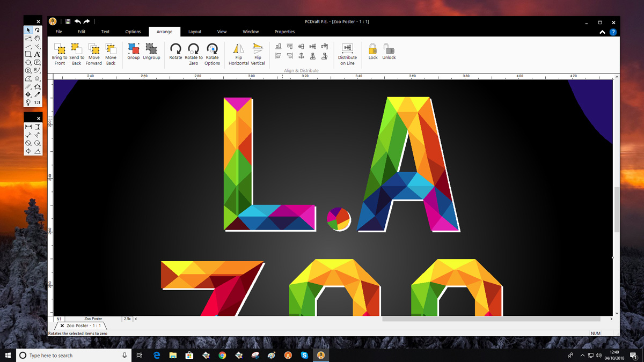Open the 2.9x zoom level menu

pyautogui.click(x=128, y=319)
